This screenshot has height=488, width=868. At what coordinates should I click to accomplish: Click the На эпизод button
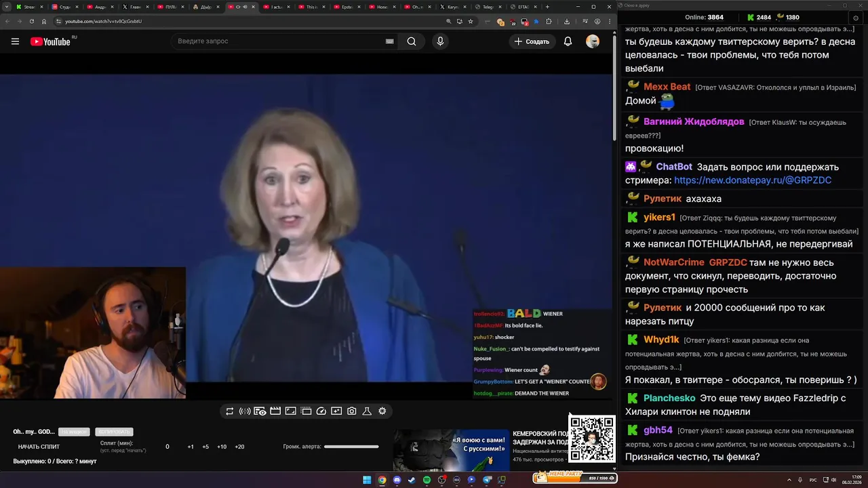coord(74,432)
